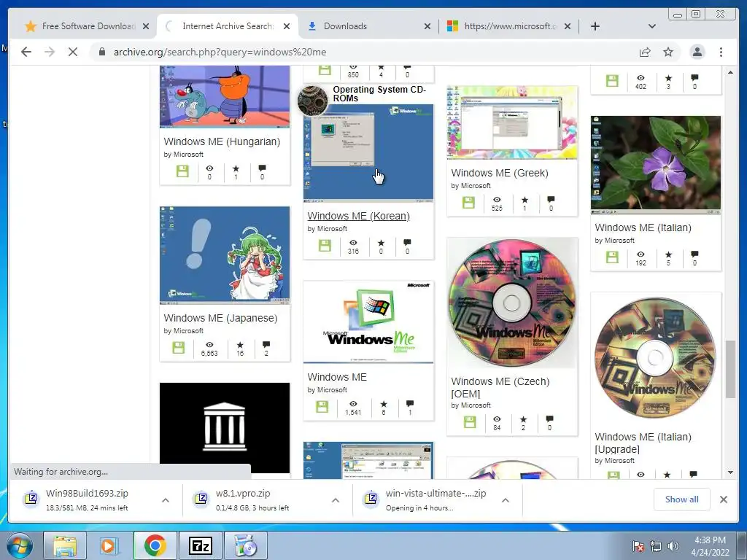Viewport: 747px width, 560px height.
Task: Open the Windows ME (Czech) [OEM] item
Action: click(x=500, y=388)
